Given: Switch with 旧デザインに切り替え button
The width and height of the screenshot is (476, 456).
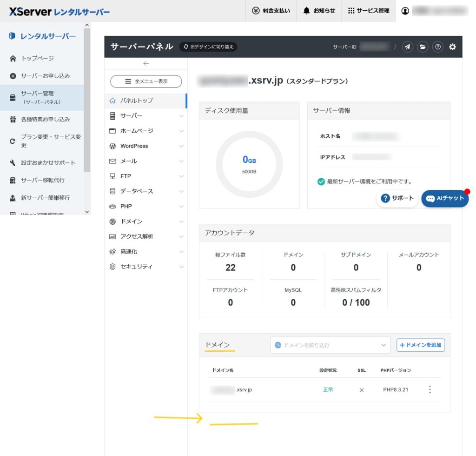Looking at the screenshot, I should point(208,47).
